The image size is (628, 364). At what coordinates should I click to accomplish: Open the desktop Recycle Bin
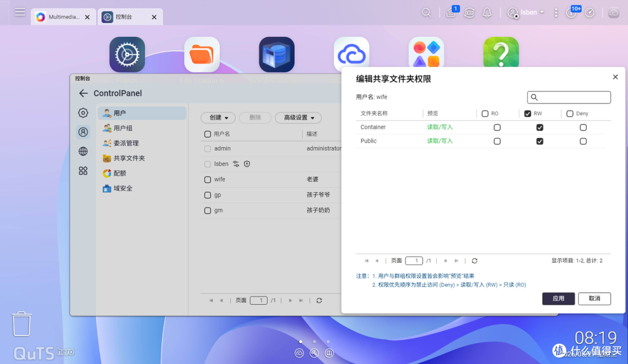point(22,323)
